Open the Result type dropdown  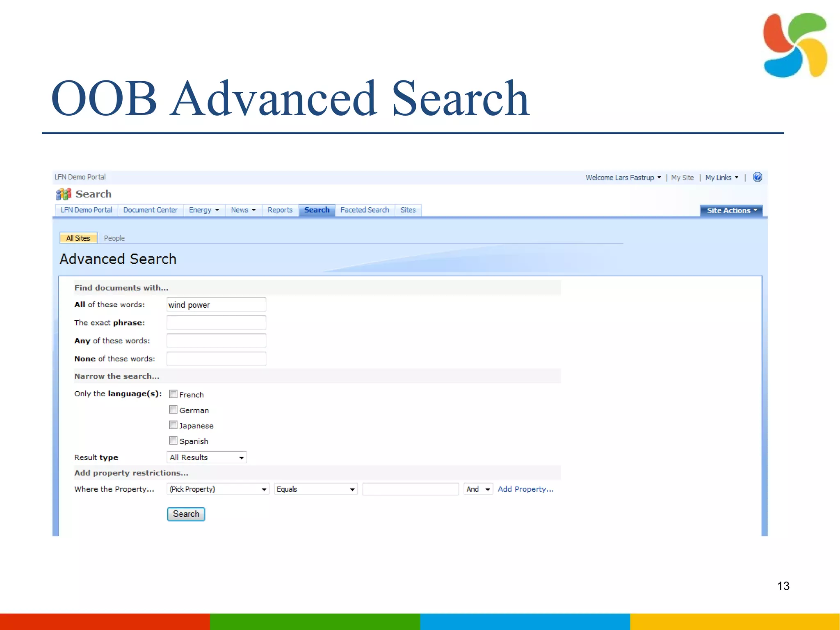(207, 457)
